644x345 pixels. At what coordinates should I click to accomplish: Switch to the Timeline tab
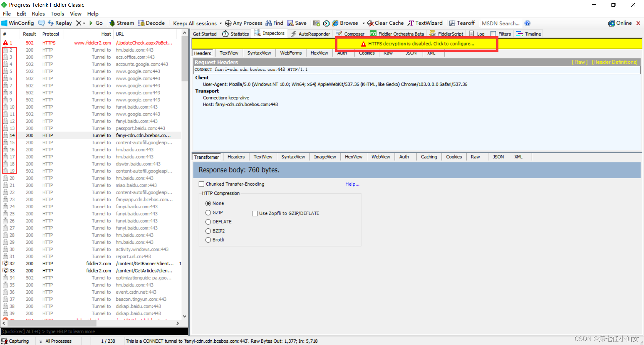529,34
